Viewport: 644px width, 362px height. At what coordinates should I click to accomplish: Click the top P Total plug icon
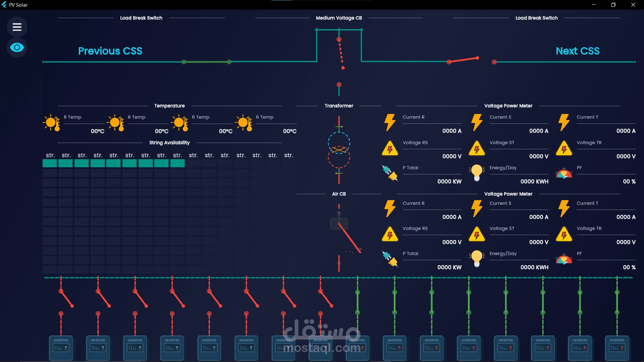(x=390, y=173)
